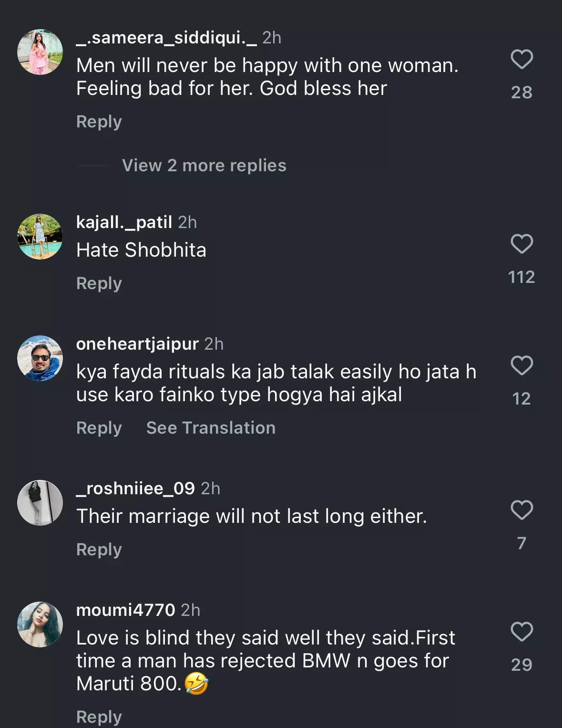The width and height of the screenshot is (562, 728).
Task: See Translation of oneheartjaipur's comment
Action: pyautogui.click(x=211, y=428)
